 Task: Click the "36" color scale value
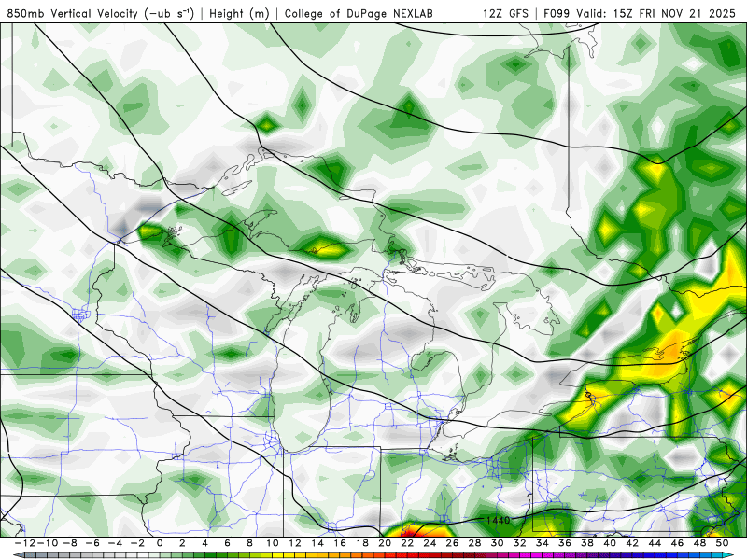565,543
